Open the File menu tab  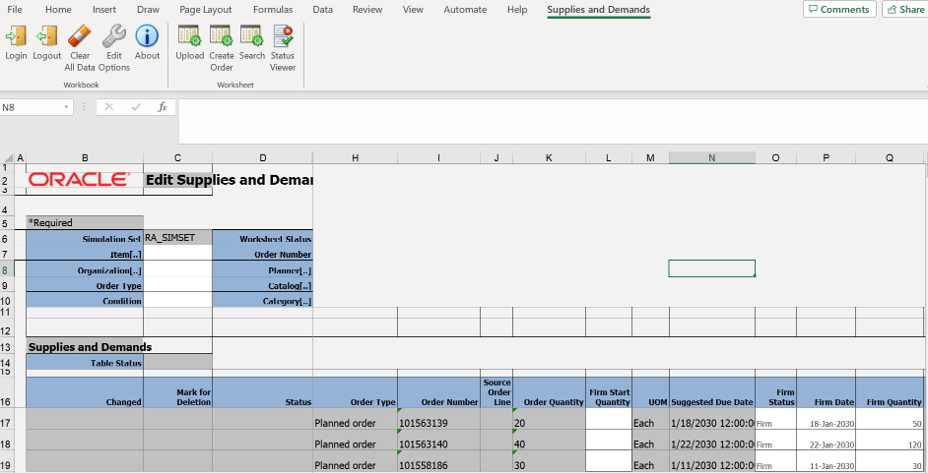point(14,9)
